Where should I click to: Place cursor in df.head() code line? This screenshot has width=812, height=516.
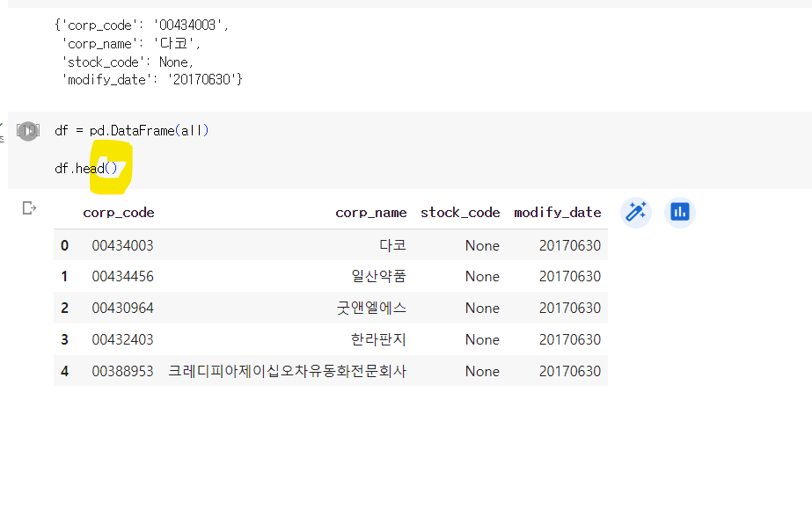pyautogui.click(x=86, y=168)
